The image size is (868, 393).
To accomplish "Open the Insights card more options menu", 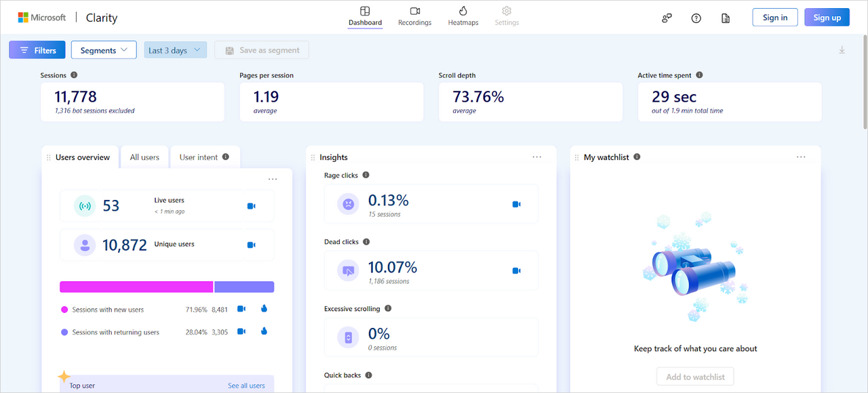I will 536,157.
